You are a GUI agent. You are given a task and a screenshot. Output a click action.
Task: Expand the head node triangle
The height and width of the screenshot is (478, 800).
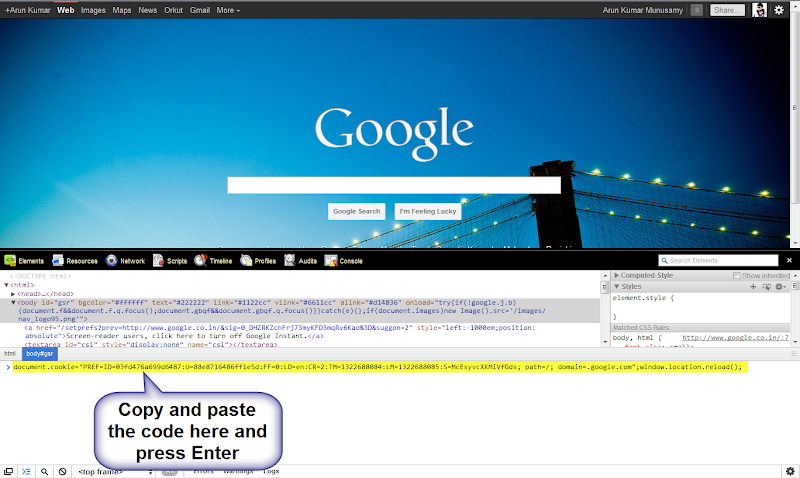pos(13,294)
